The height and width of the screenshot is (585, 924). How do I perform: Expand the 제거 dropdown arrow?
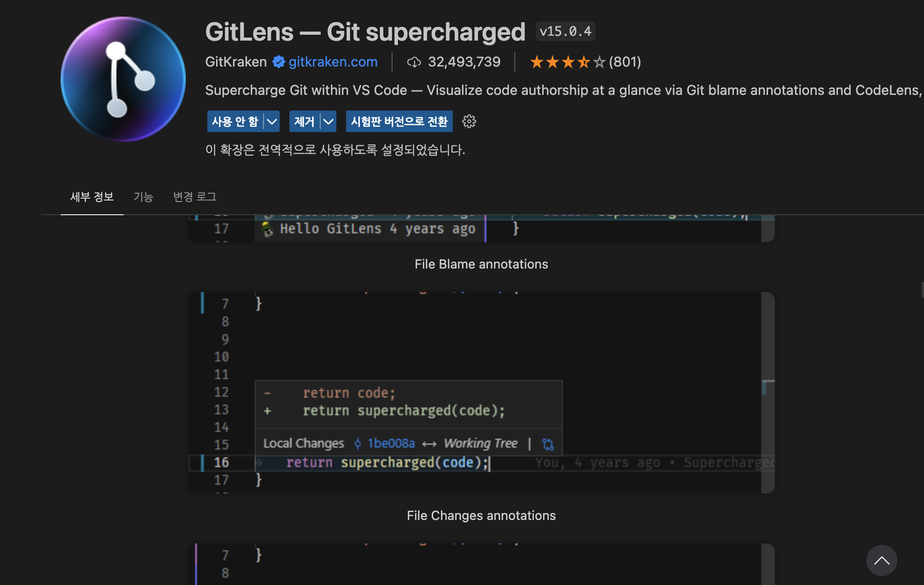(x=329, y=121)
